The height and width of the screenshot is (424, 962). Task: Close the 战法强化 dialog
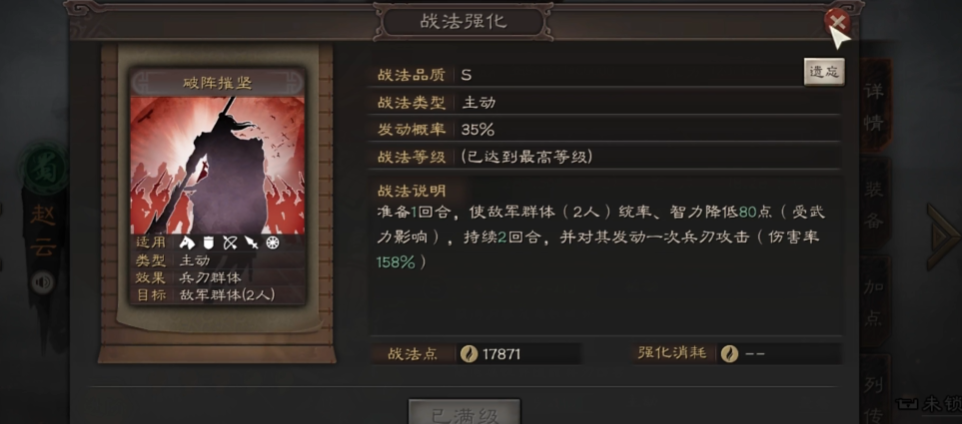[x=837, y=22]
